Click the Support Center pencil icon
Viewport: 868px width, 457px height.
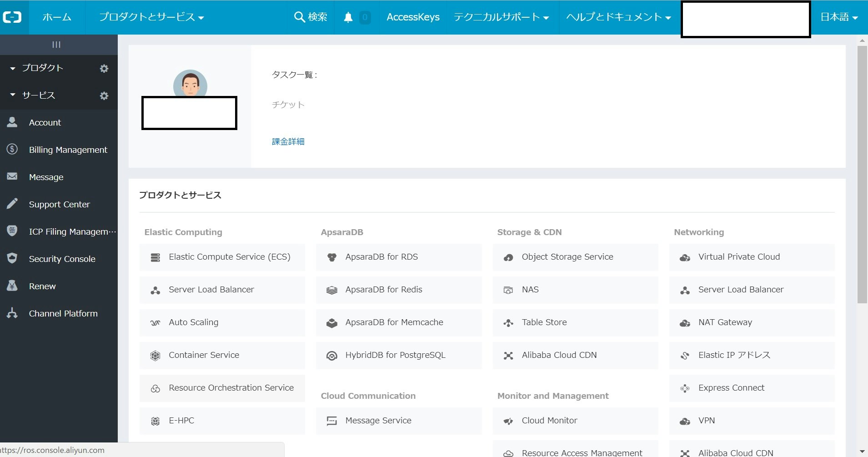click(12, 204)
